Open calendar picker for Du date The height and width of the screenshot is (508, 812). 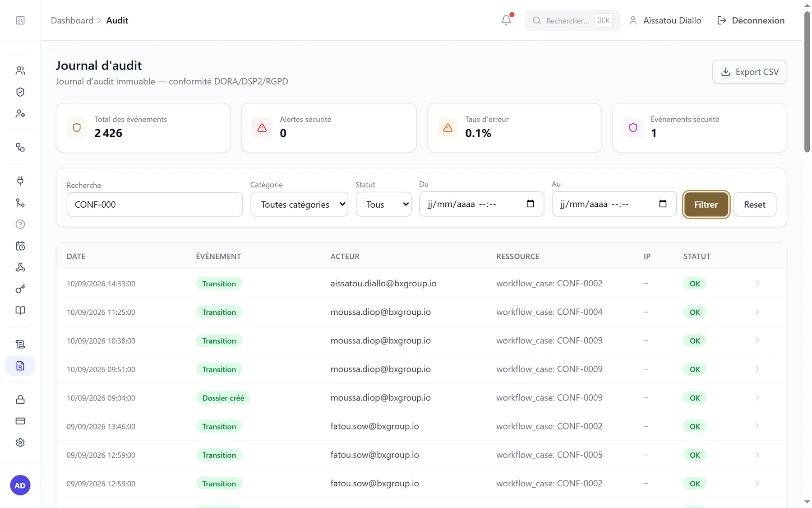click(531, 204)
